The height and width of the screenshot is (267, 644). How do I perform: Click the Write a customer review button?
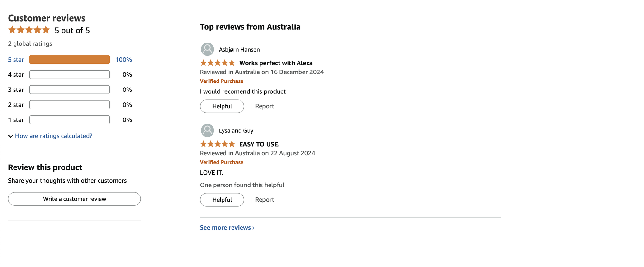click(x=74, y=199)
